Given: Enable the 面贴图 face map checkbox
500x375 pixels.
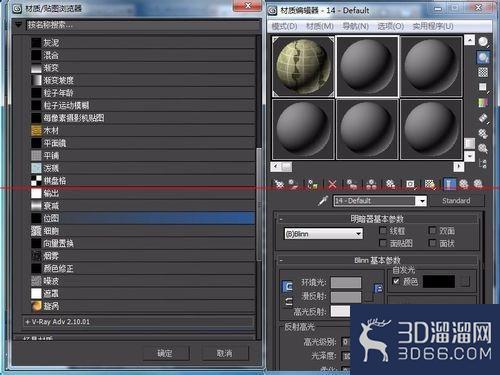Looking at the screenshot, I should [x=383, y=243].
